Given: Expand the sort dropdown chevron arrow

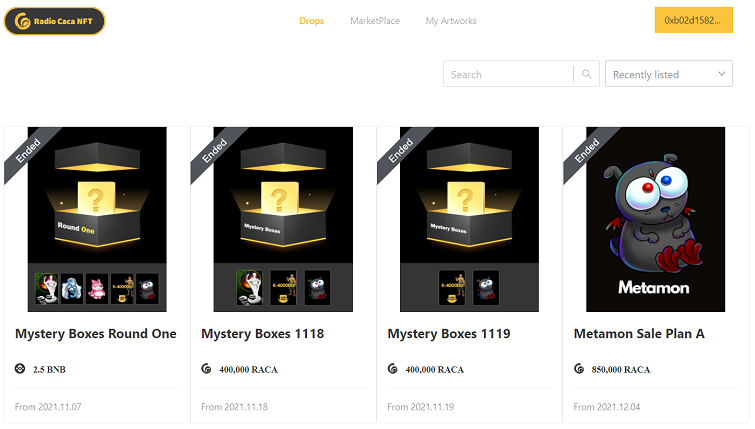Looking at the screenshot, I should pos(722,74).
